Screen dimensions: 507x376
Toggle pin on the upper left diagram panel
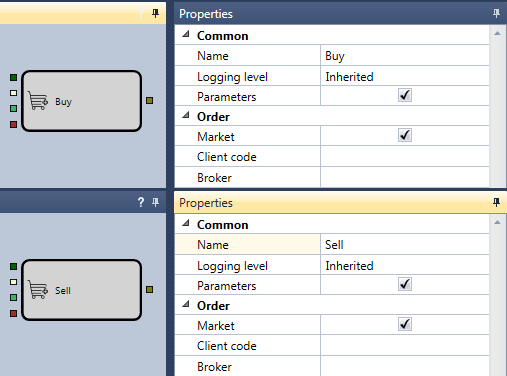[x=155, y=13]
